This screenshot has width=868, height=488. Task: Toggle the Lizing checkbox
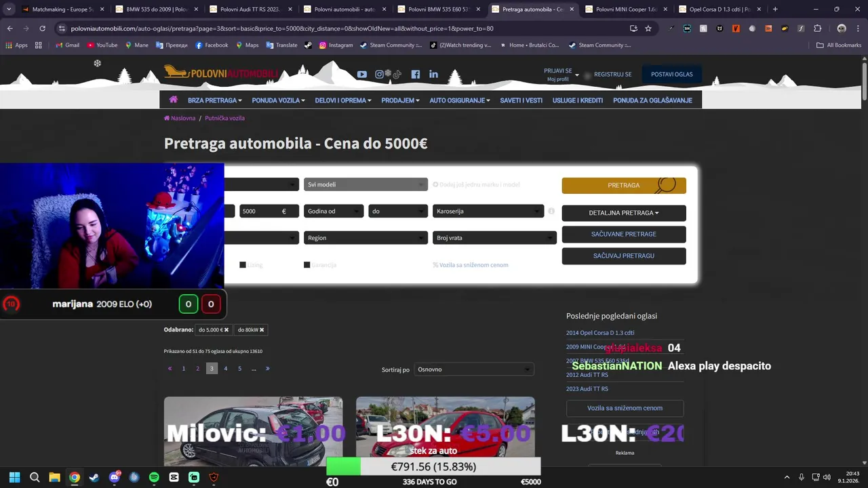pyautogui.click(x=243, y=265)
